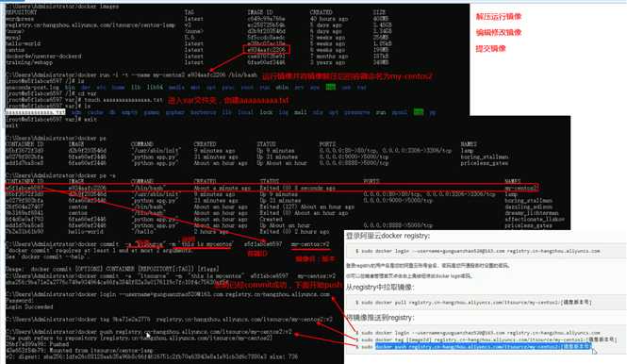Click the 'touch aaaaaaaaaaaaa.txt' command
Viewport: 627px width, 364px height.
coord(84,100)
